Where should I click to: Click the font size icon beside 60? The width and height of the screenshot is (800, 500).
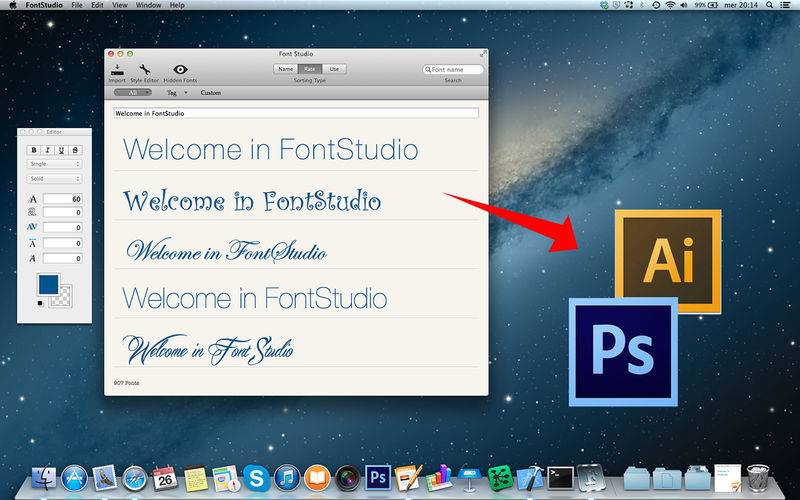[33, 199]
